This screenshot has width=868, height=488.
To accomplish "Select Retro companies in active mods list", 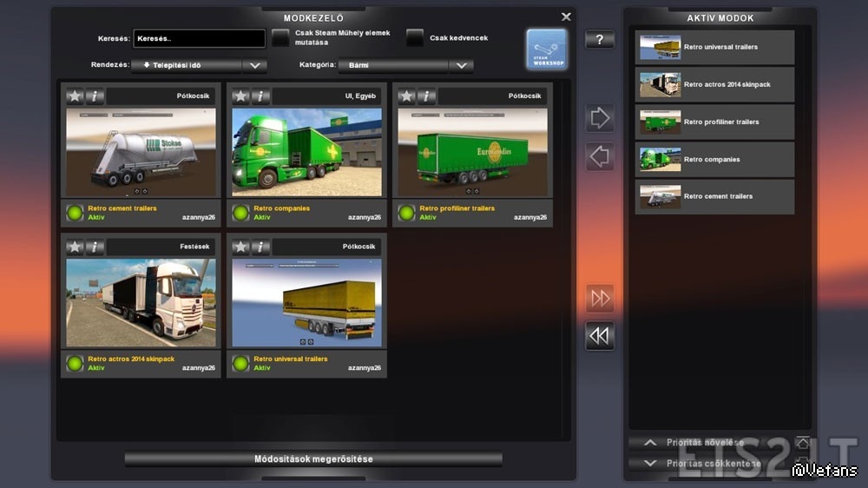I will click(x=714, y=159).
